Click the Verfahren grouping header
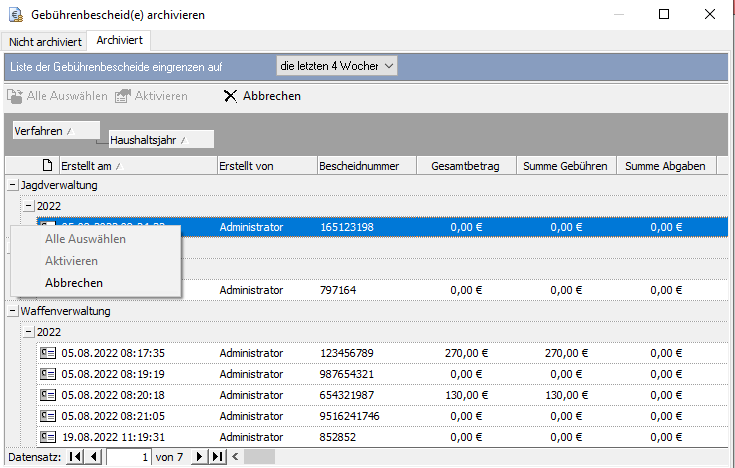 pos(55,131)
